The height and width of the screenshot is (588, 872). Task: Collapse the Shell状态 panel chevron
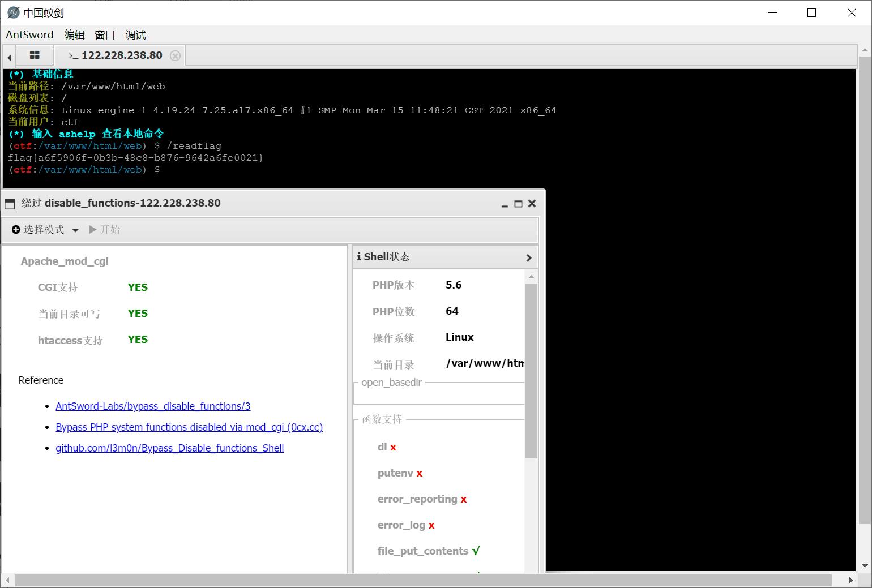pos(529,257)
